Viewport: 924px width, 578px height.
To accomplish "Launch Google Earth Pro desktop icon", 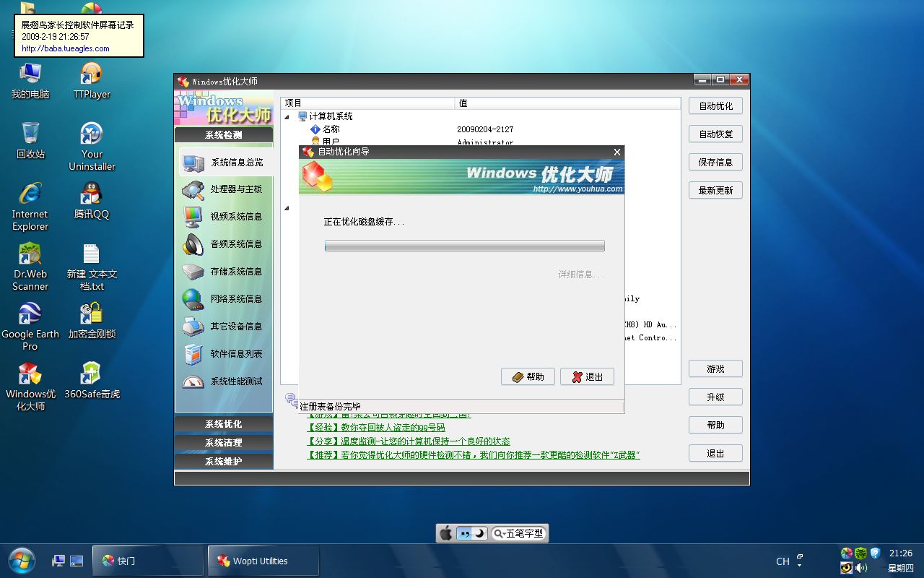I will point(30,327).
